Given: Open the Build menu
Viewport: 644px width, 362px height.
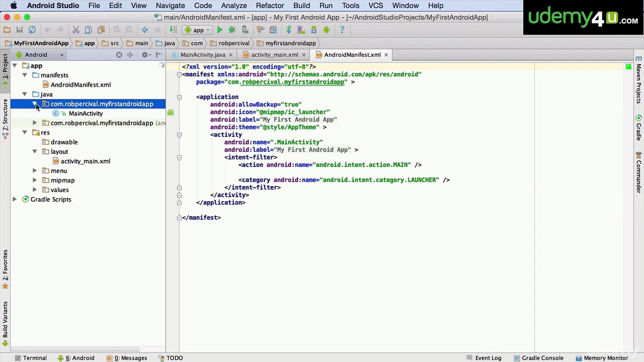Looking at the screenshot, I should point(301,6).
